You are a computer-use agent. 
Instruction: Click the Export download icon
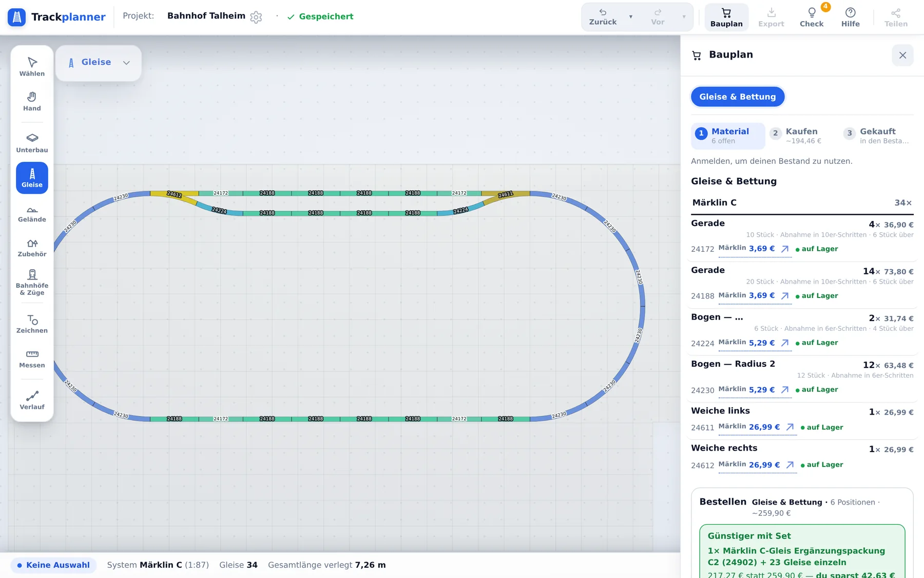pyautogui.click(x=771, y=17)
